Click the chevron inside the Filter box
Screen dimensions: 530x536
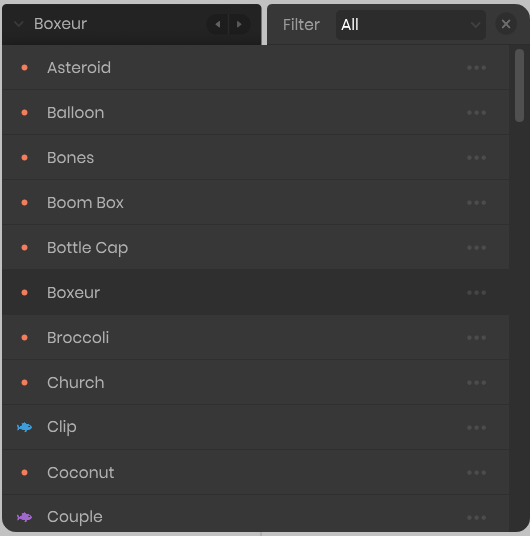tap(475, 25)
